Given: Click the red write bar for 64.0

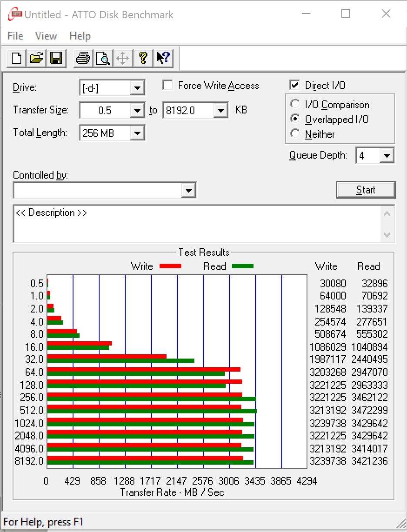Looking at the screenshot, I should (x=143, y=369).
